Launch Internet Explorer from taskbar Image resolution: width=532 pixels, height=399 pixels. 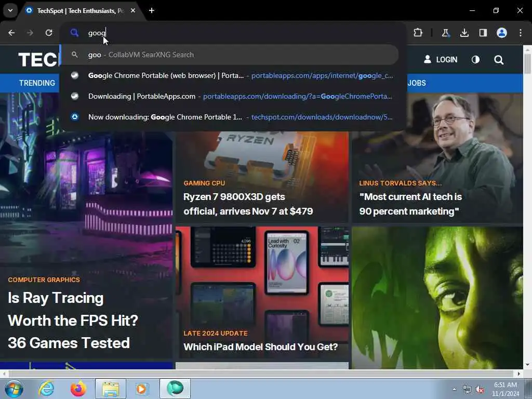click(x=46, y=389)
